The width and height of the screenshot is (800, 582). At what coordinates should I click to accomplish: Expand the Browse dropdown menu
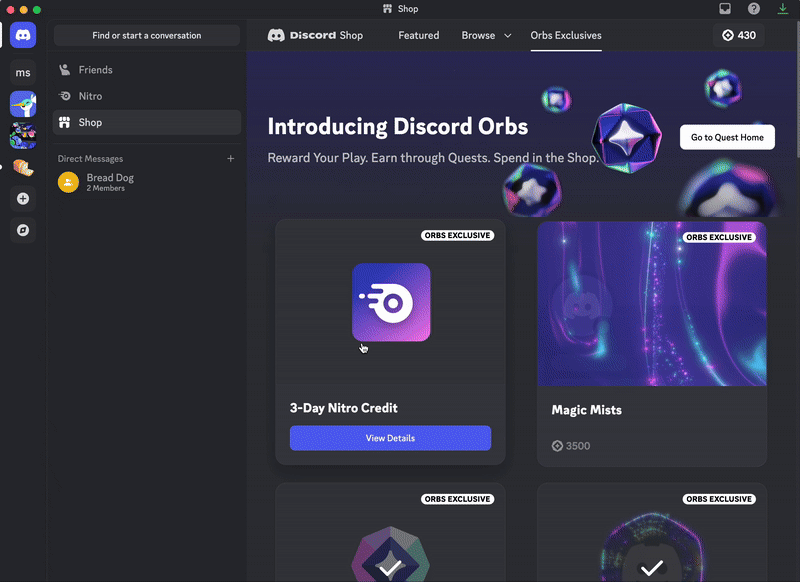coord(486,35)
